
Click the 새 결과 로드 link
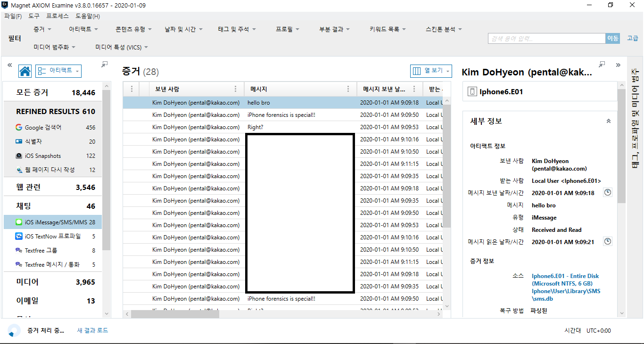[93, 330]
